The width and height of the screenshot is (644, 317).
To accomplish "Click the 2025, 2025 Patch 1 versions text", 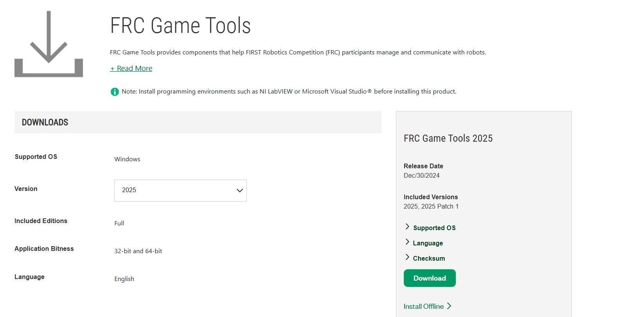I will tap(431, 207).
